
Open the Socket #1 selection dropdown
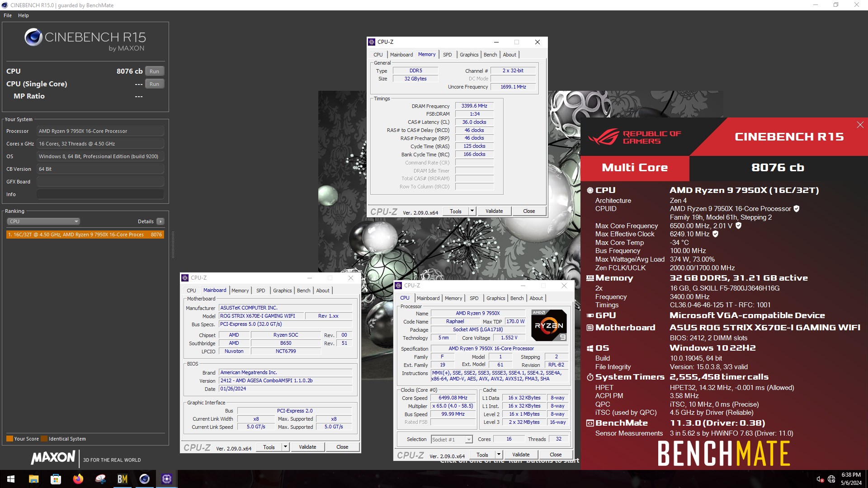coord(451,439)
